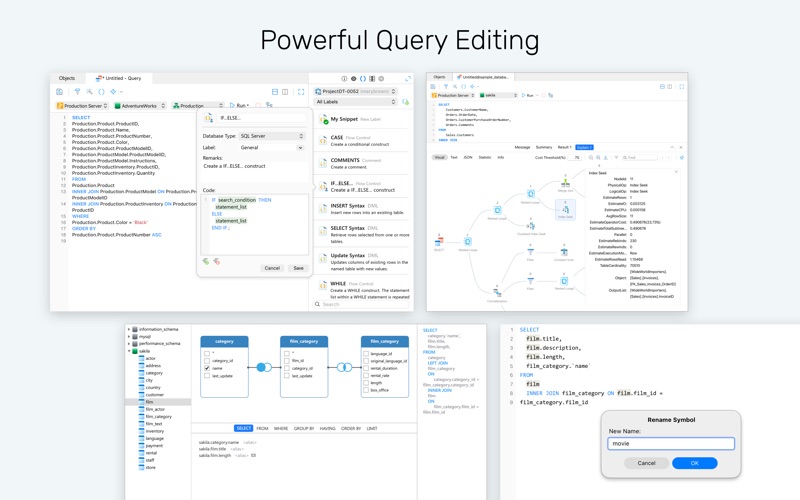800x500 pixels.
Task: Click Beautify SQL icon in Untitled - Query toolbar
Action: pyautogui.click(x=89, y=92)
